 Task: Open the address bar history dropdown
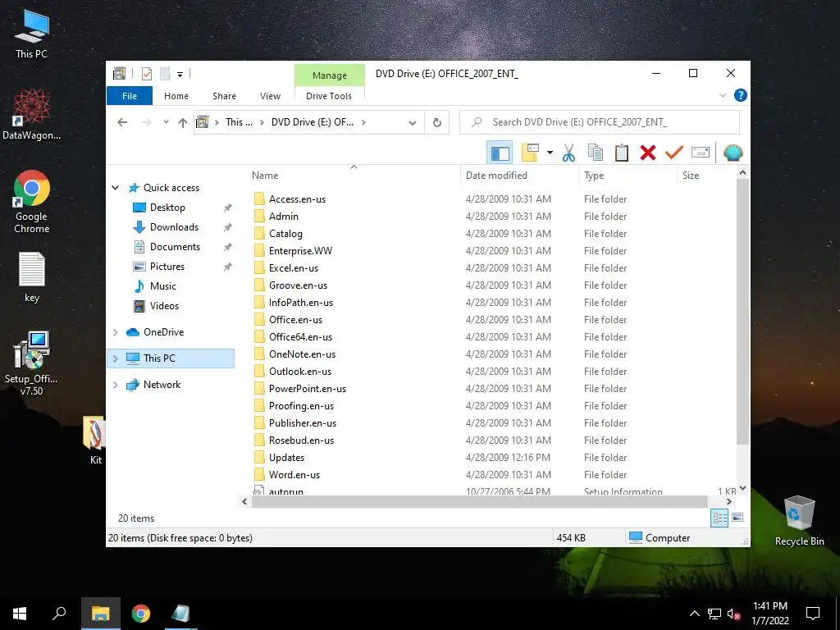pyautogui.click(x=413, y=123)
